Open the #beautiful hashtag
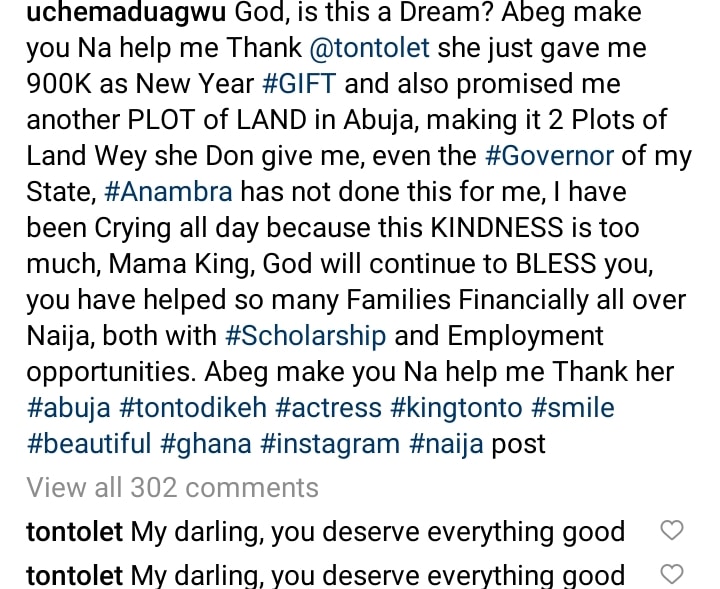This screenshot has height=589, width=720. click(x=89, y=443)
